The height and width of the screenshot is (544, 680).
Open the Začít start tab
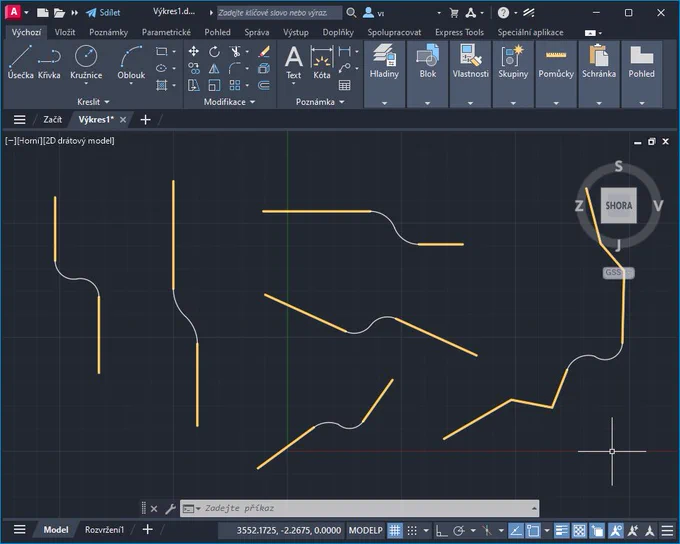(x=52, y=119)
